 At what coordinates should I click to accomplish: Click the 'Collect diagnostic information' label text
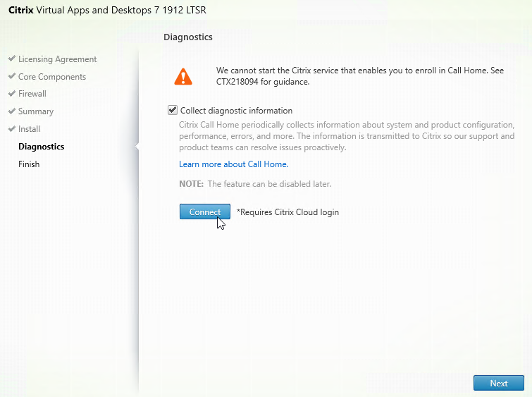(236, 111)
